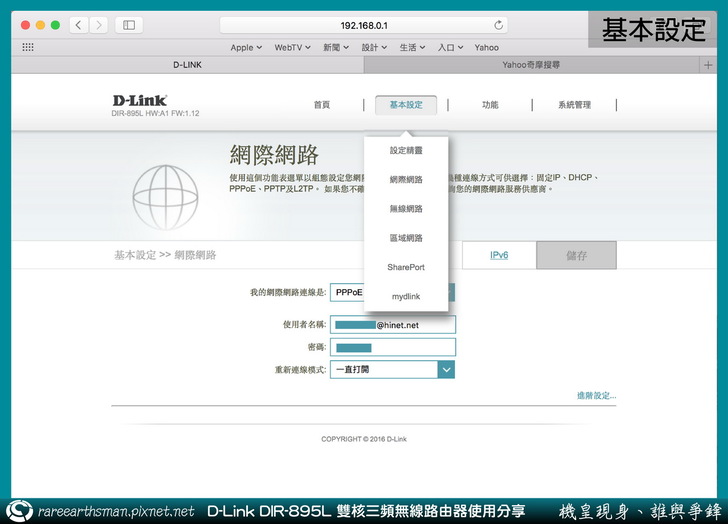The width and height of the screenshot is (728, 524).
Task: Open the reconnect mode dropdown
Action: 446,369
